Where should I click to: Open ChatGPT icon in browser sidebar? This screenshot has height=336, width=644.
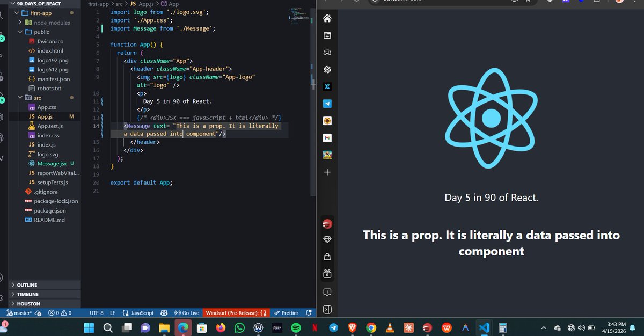(x=327, y=70)
